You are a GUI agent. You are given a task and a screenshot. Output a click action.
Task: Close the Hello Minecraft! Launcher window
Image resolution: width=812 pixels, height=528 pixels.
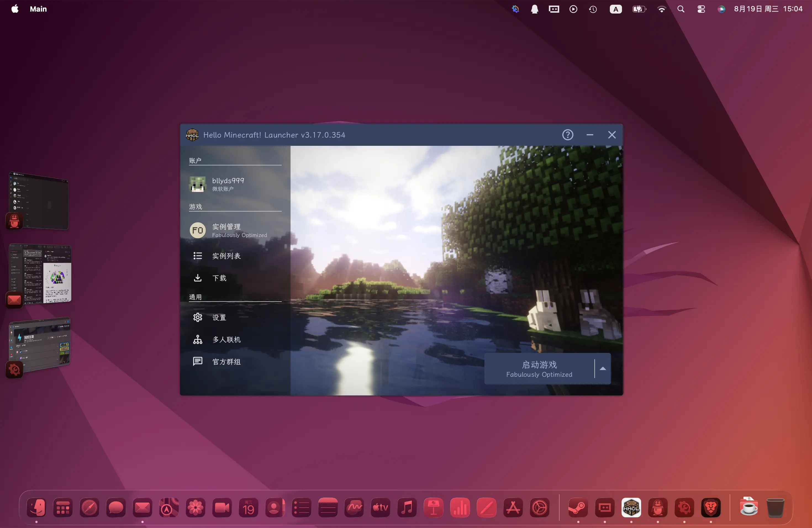click(x=612, y=135)
